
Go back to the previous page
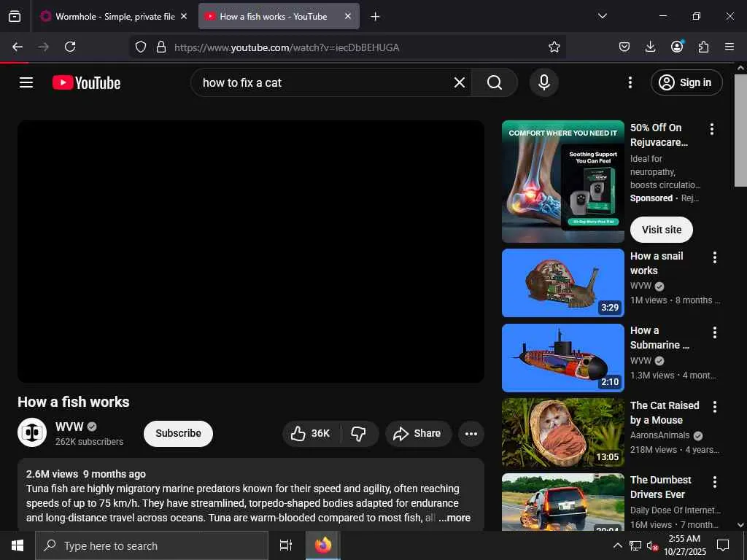point(18,47)
